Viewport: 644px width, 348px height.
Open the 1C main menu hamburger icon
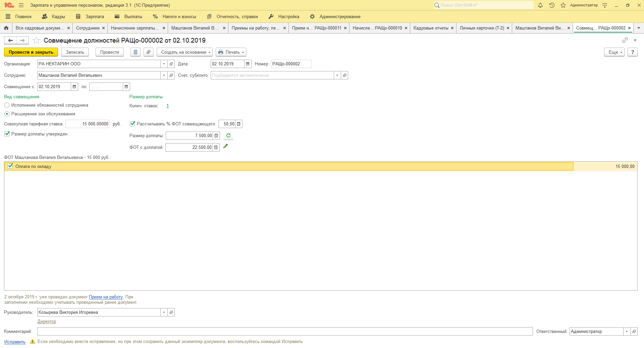21,5
